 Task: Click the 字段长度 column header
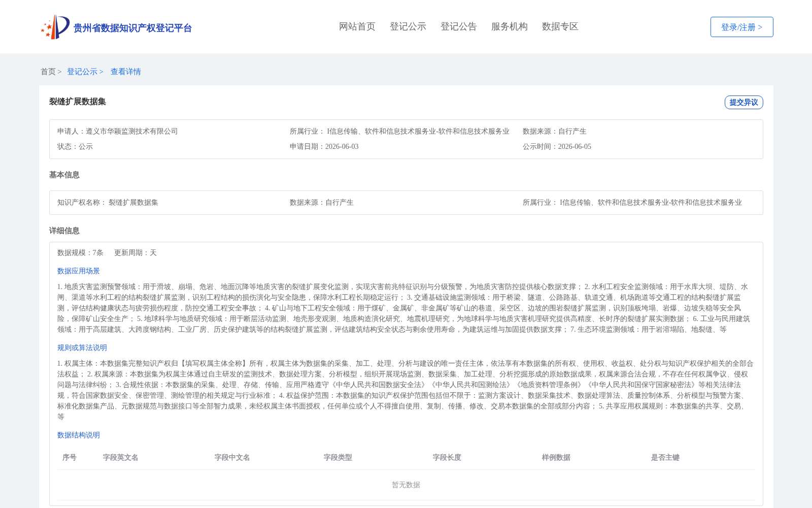pos(447,457)
